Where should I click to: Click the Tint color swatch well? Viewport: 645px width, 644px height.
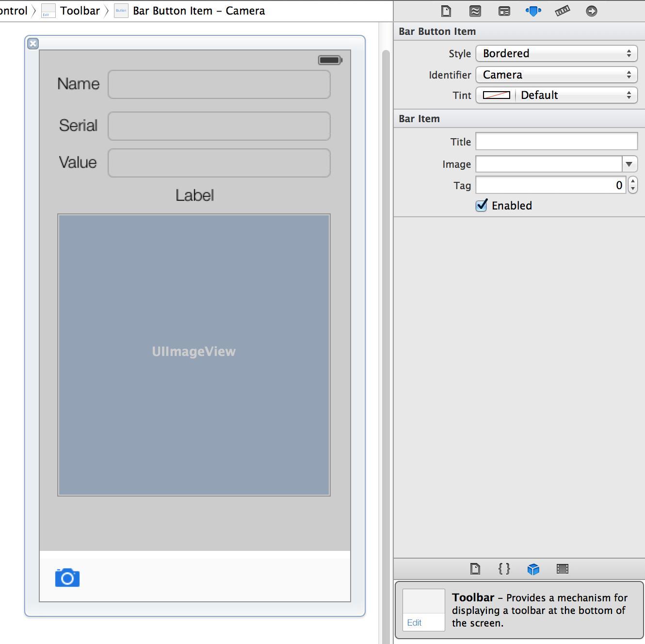click(496, 95)
